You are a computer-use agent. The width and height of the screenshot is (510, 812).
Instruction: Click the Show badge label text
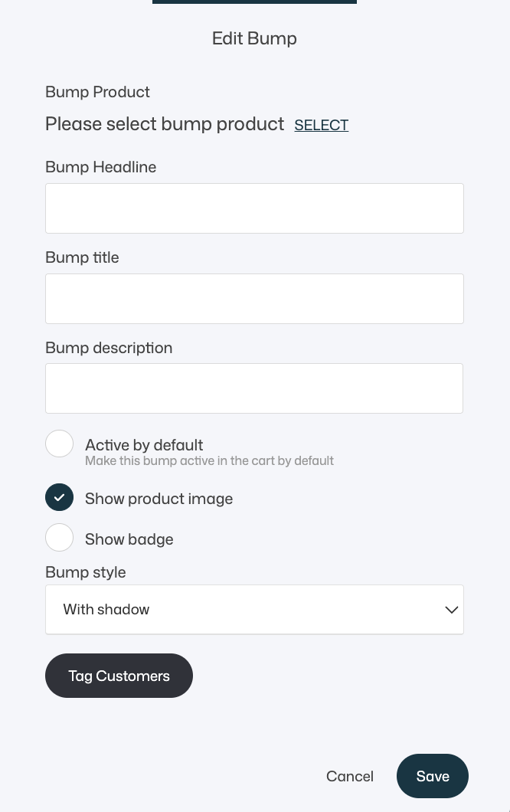click(x=129, y=539)
